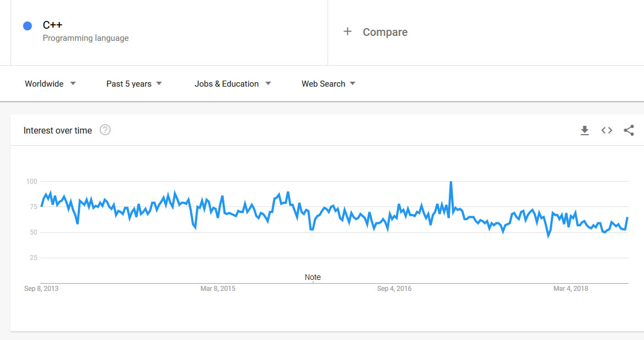Click the Compare label to add term

(x=385, y=32)
